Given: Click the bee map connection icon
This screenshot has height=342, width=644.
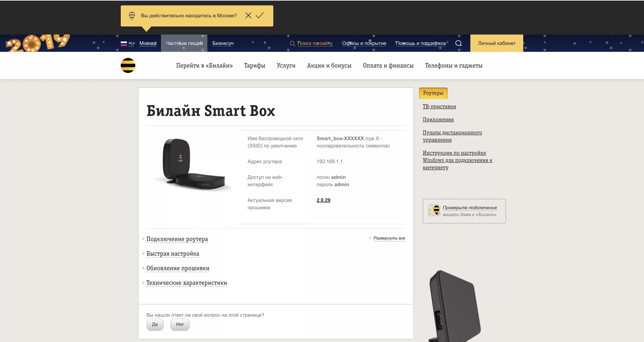Looking at the screenshot, I should click(434, 210).
